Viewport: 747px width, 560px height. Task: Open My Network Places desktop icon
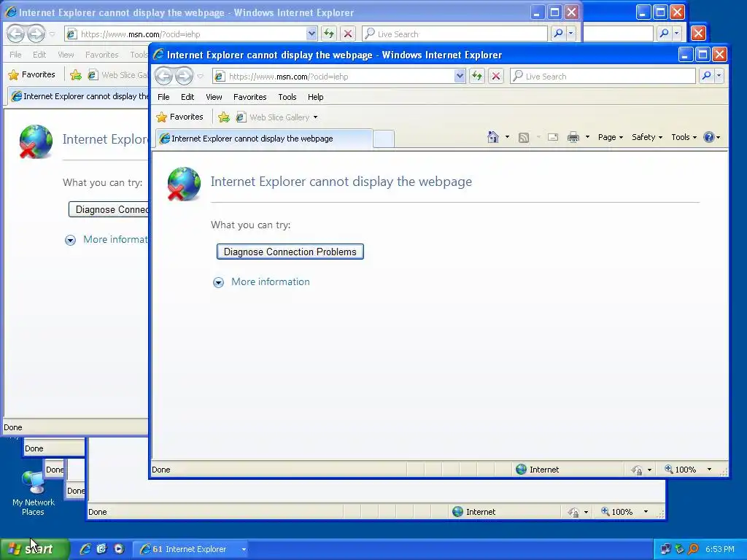(34, 493)
